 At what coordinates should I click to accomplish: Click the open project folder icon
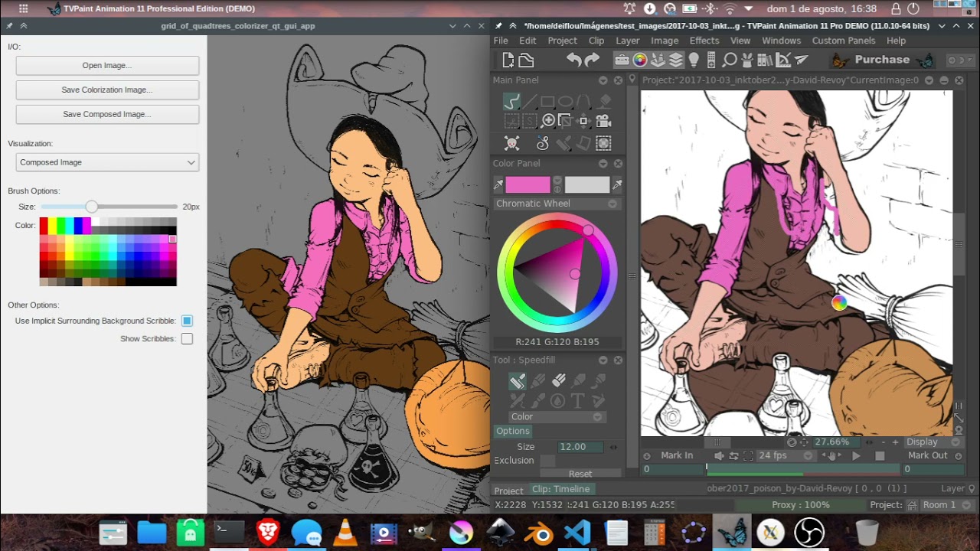coord(526,60)
